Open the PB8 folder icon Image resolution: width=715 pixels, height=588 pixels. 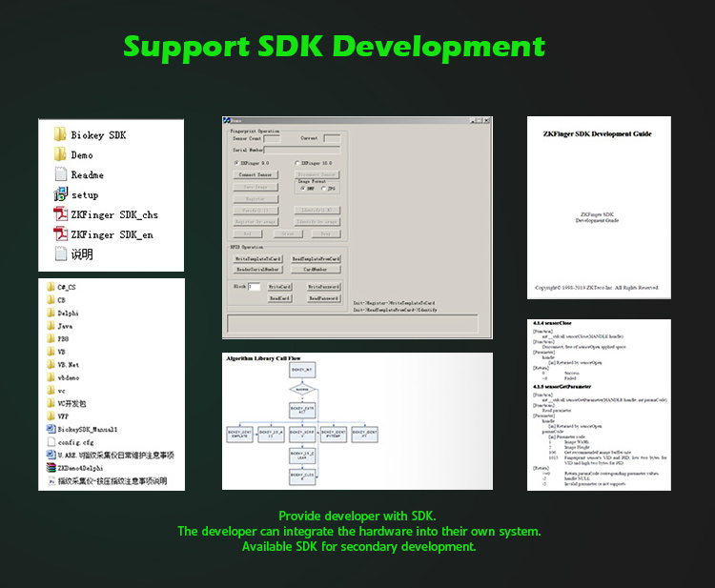click(51, 338)
